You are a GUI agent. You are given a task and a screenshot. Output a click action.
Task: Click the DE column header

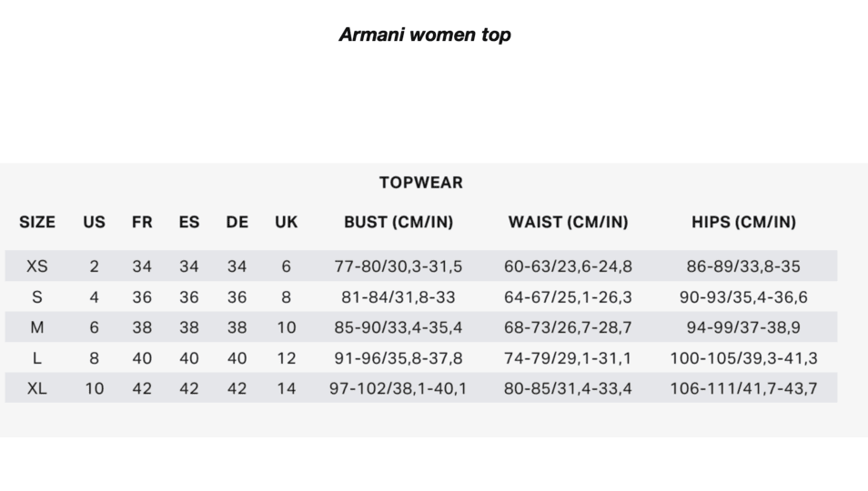[x=237, y=222]
